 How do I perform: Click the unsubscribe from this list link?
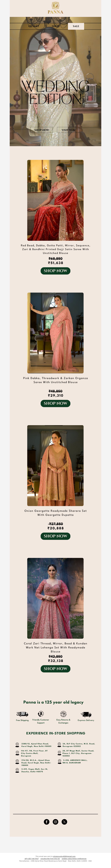[x=50, y=859]
